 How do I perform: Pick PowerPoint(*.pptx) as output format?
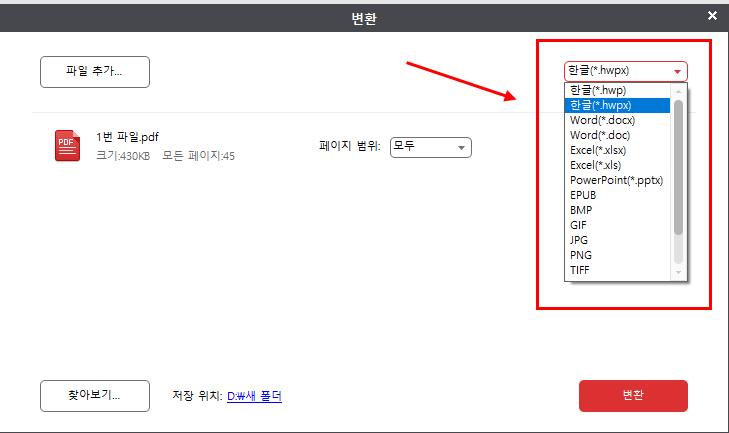coord(617,180)
